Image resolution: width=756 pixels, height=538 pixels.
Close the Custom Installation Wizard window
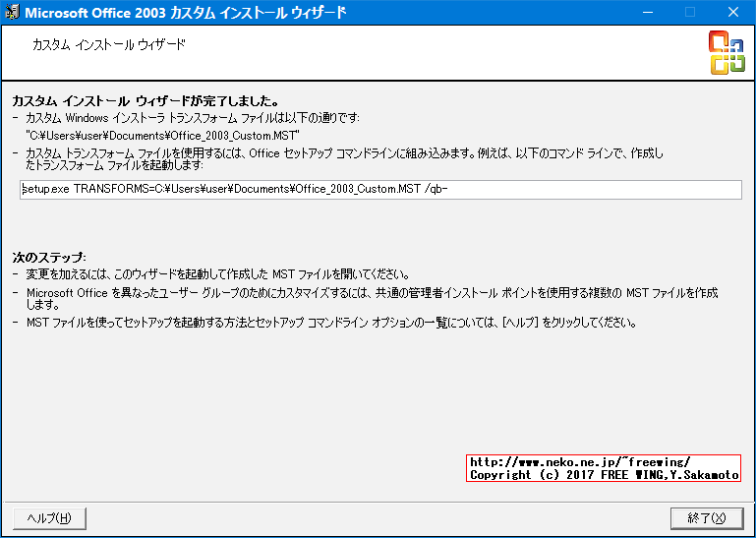coord(732,12)
